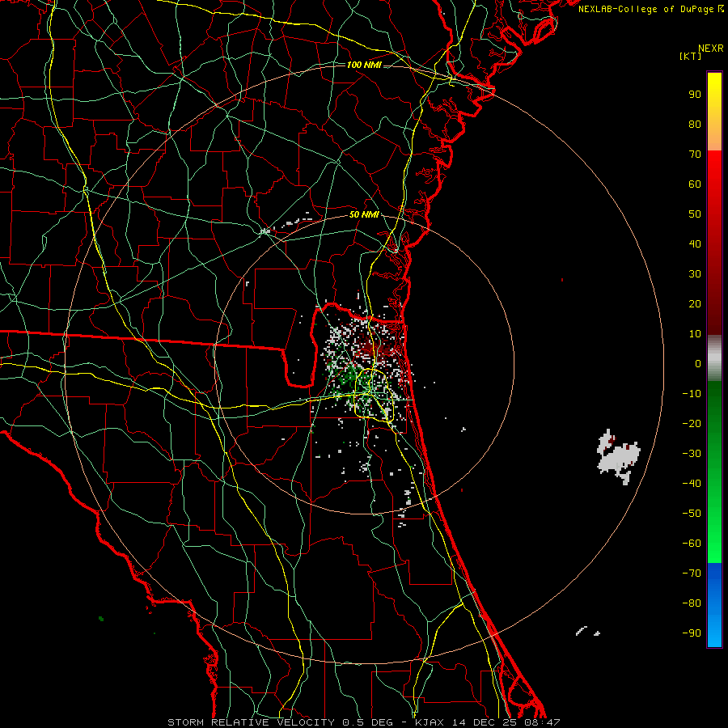Click the -60 value on the velocity scale
Viewport: 728px width, 728px height.
[x=692, y=544]
